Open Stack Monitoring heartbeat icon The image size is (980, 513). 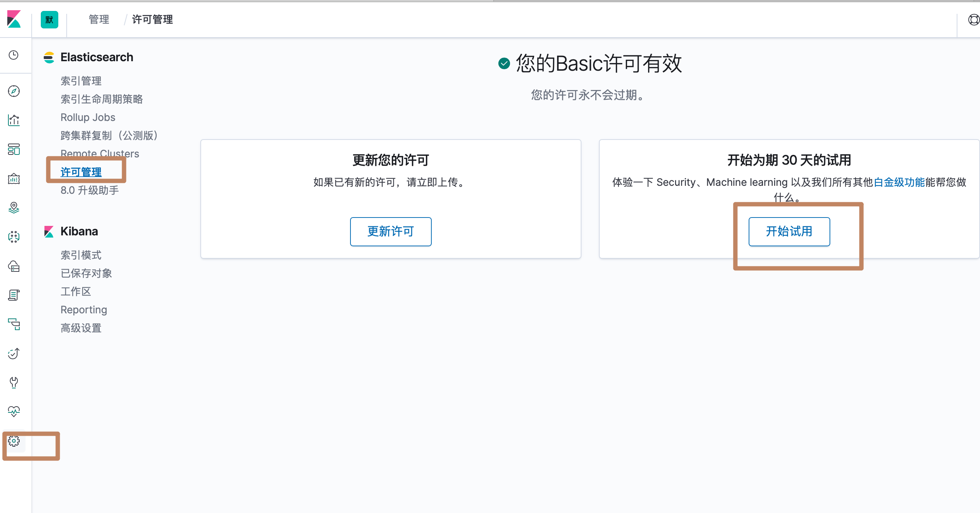[14, 411]
